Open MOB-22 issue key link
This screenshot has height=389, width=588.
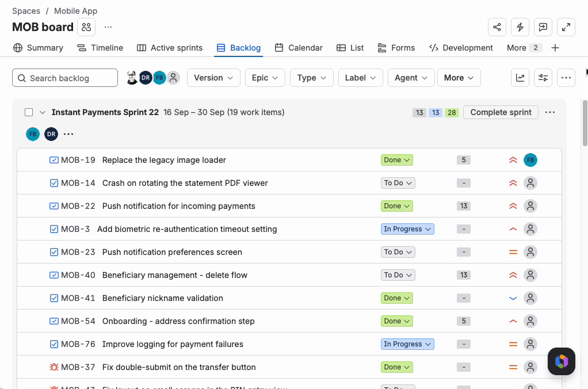[x=78, y=206]
